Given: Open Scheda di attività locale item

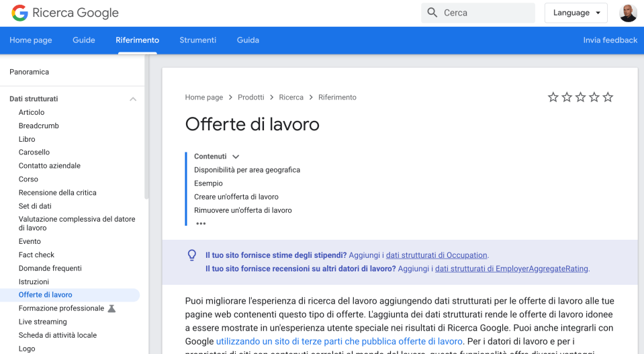Looking at the screenshot, I should [x=58, y=335].
